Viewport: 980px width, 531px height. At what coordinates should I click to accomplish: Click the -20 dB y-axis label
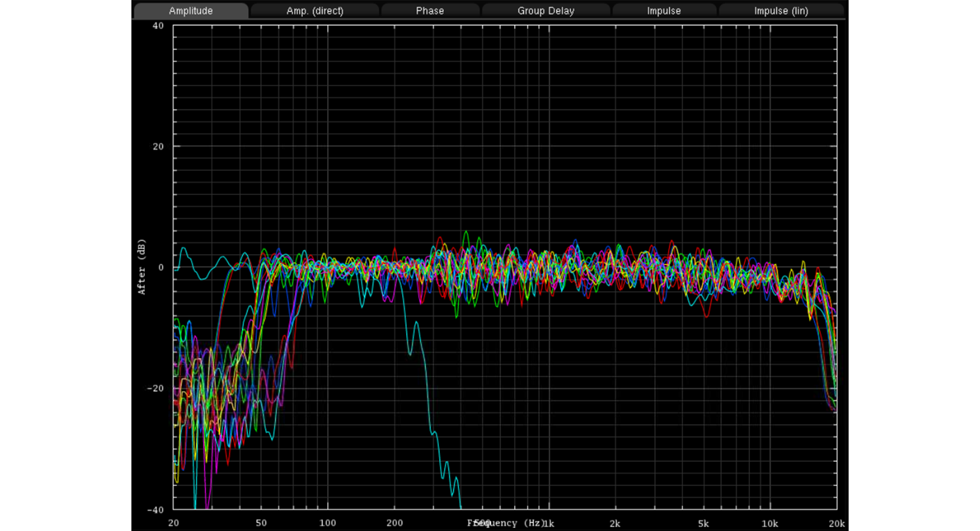tap(155, 389)
